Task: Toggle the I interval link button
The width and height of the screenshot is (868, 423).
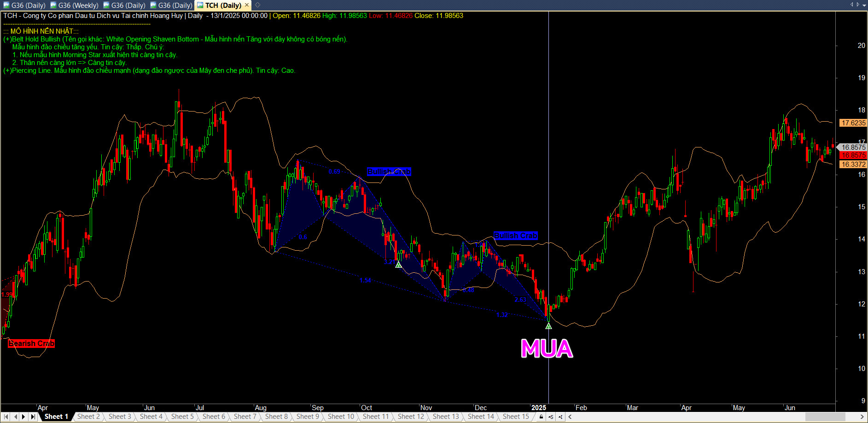Action: tap(560, 417)
